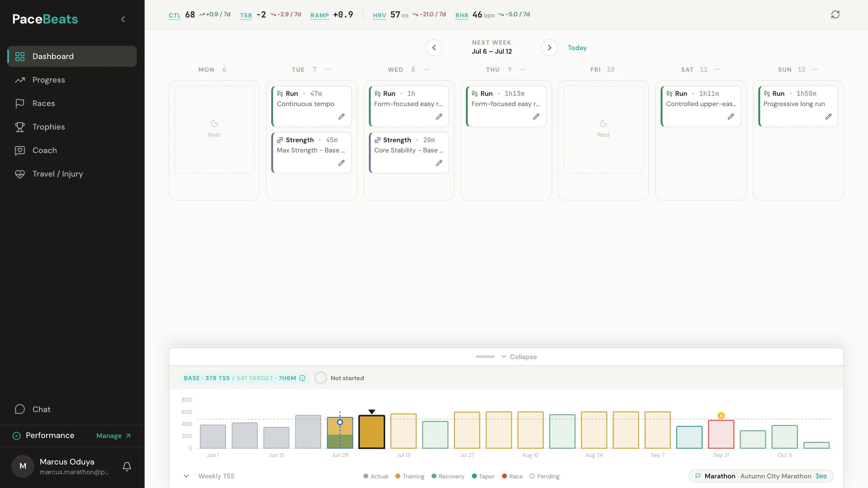
Task: Go to previous week arrow
Action: (x=434, y=47)
